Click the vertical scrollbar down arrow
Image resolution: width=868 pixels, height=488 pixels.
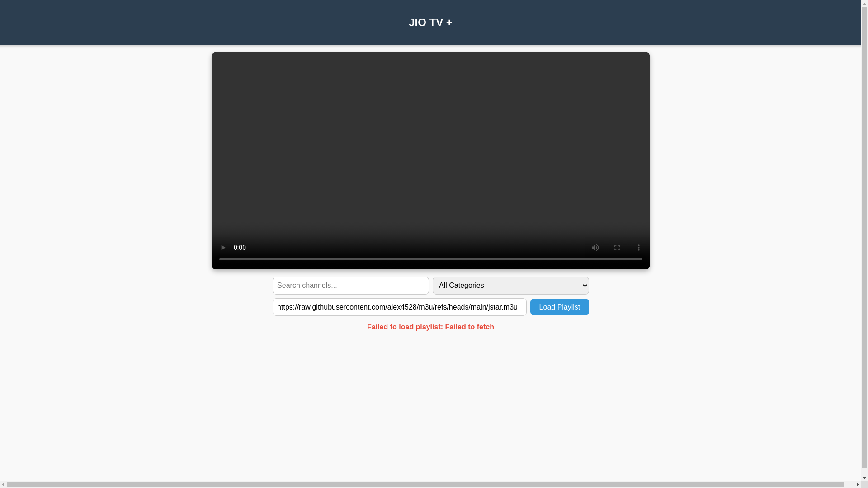point(865,478)
